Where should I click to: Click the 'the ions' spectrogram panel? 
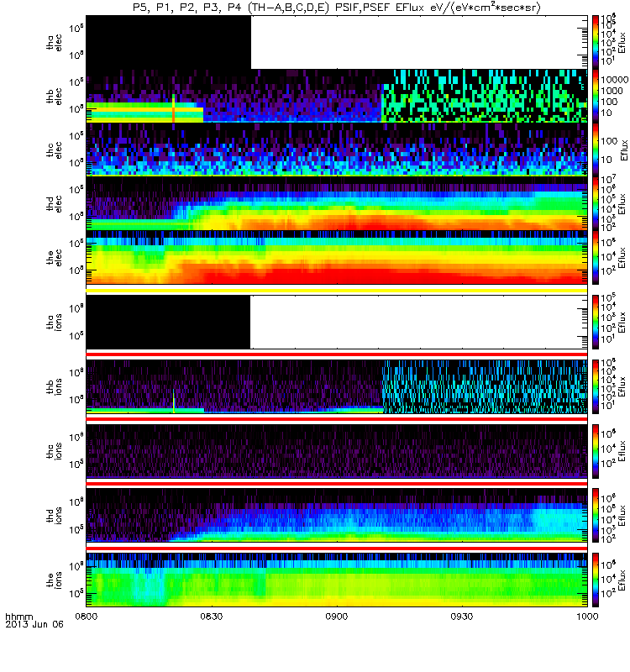(x=337, y=580)
